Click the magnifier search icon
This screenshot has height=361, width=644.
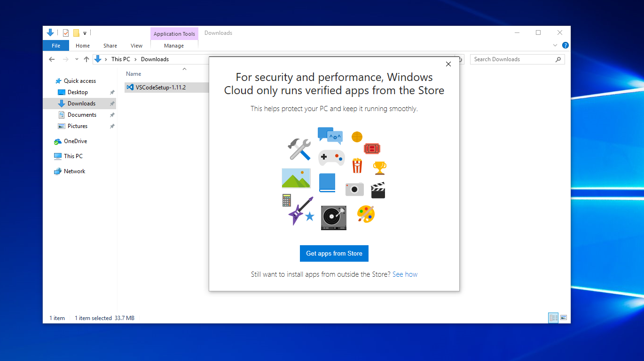coord(558,59)
